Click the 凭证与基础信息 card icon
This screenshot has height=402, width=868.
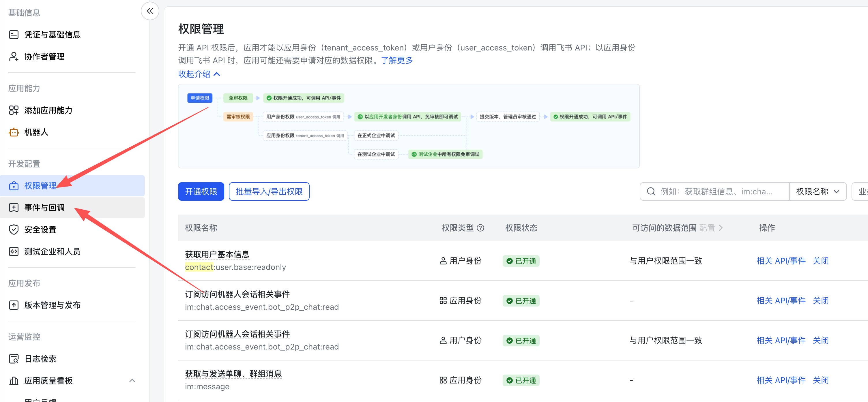[14, 35]
